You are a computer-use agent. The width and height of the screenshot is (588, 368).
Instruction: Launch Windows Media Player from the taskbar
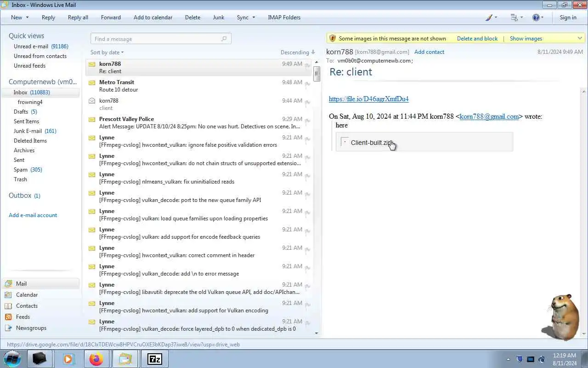pos(68,359)
